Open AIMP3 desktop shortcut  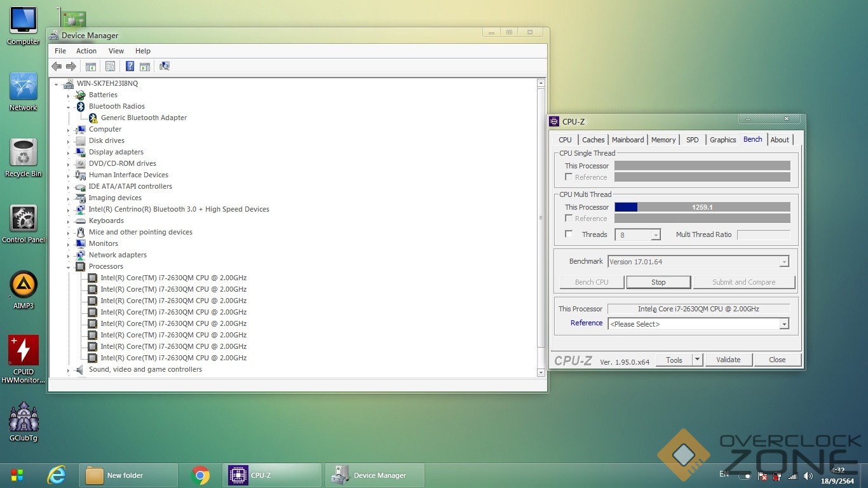(24, 286)
